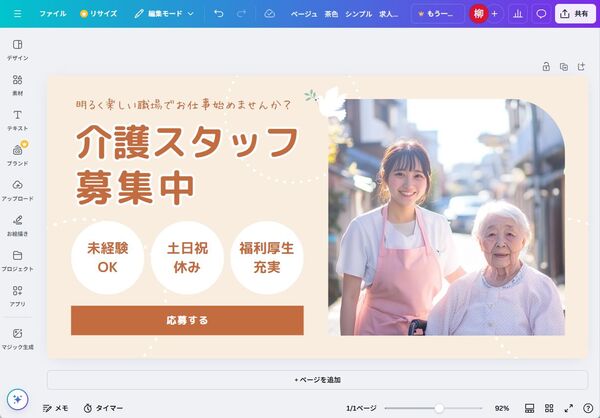Screen dimensions: 600x418
Task: Toggle fullscreen presentation icon
Action: [x=569, y=408]
